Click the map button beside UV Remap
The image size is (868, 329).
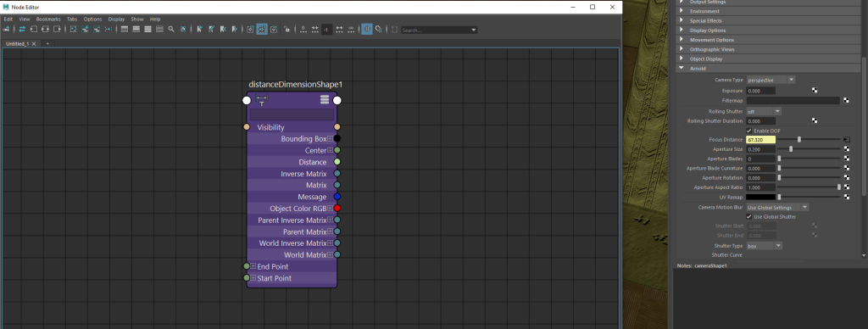click(x=846, y=197)
